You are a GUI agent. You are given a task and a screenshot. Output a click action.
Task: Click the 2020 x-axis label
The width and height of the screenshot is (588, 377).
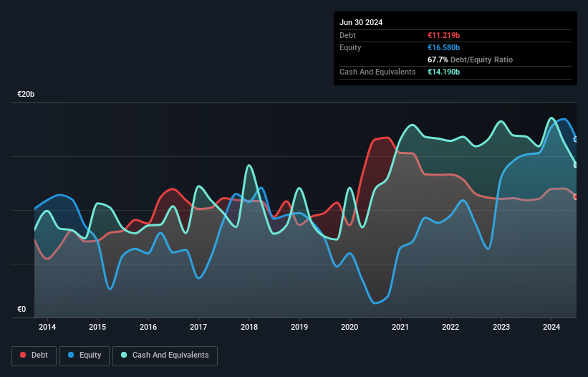pyautogui.click(x=350, y=327)
